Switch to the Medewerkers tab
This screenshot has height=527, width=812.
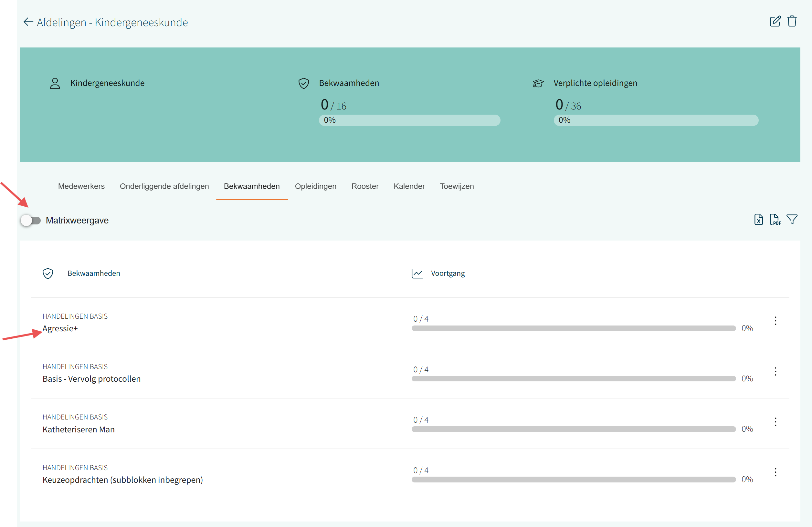(81, 186)
